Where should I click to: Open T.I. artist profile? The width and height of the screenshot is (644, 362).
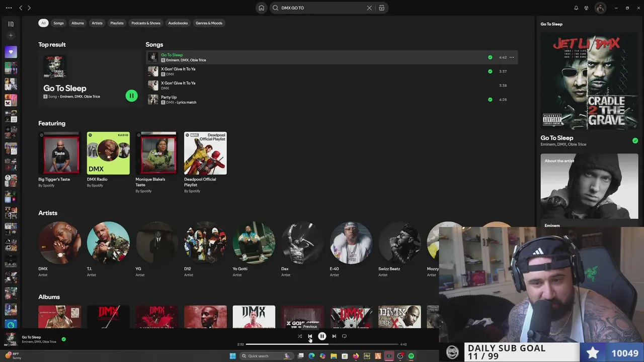tap(108, 243)
